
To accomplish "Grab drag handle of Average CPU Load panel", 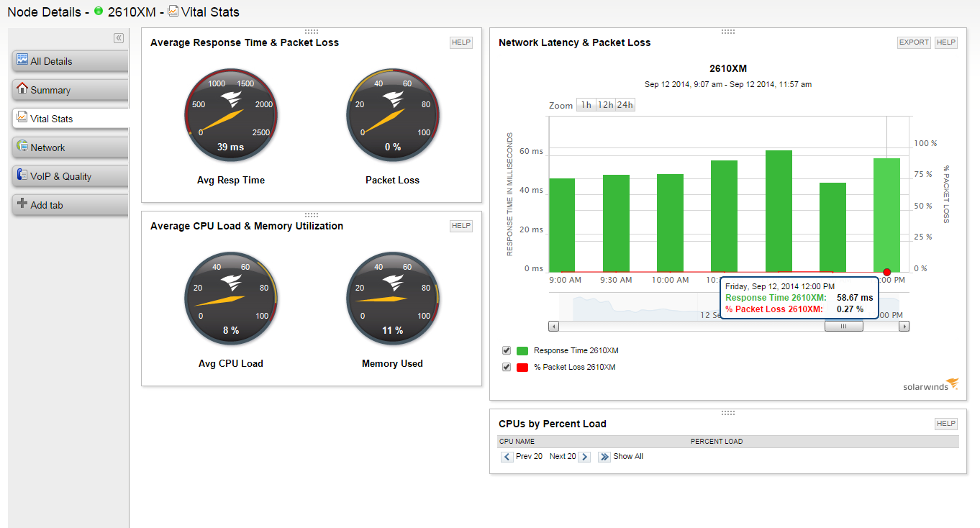I will pyautogui.click(x=312, y=214).
